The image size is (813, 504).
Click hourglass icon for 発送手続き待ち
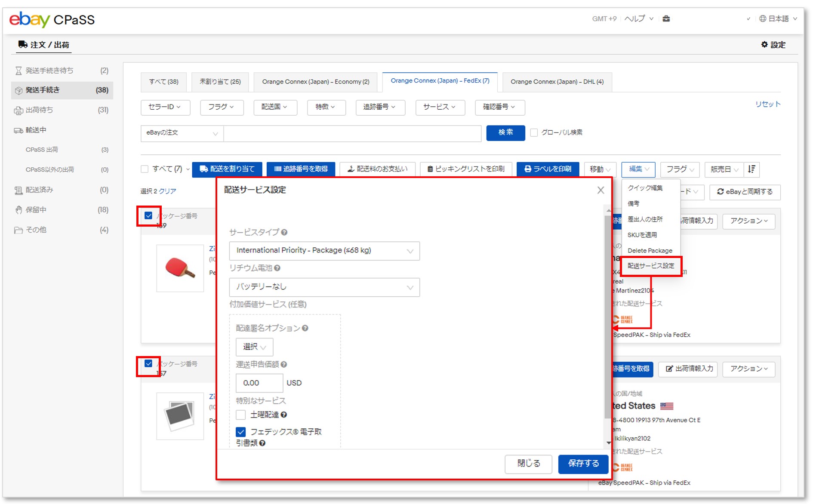(x=18, y=71)
